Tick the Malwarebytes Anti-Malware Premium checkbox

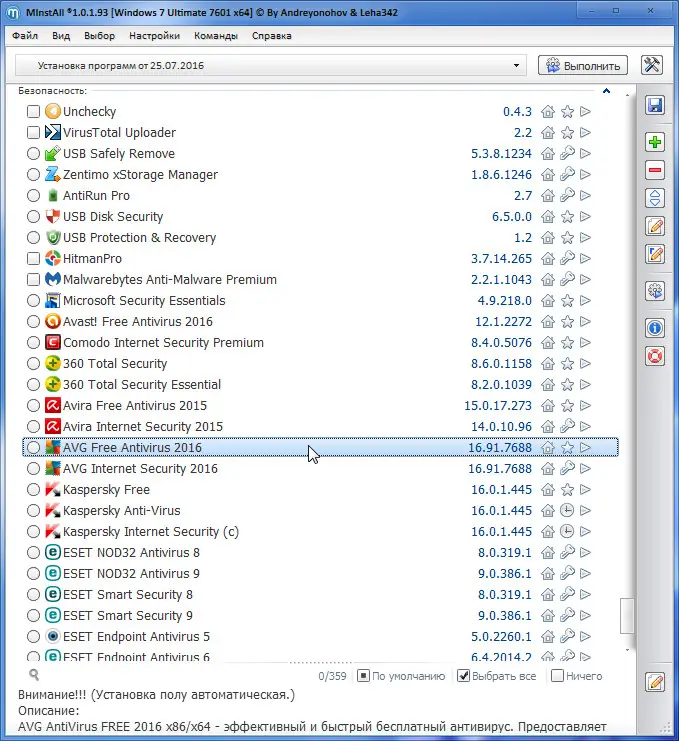pyautogui.click(x=33, y=280)
